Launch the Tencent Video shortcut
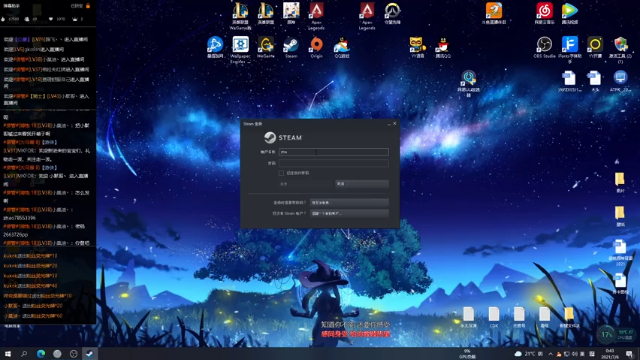 [569, 13]
